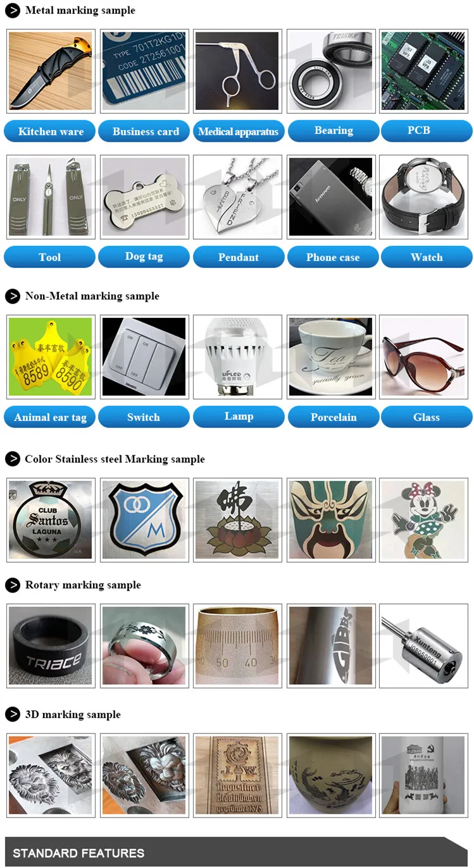View the light switch sample image
Image resolution: width=474 pixels, height=868 pixels.
pyautogui.click(x=144, y=357)
